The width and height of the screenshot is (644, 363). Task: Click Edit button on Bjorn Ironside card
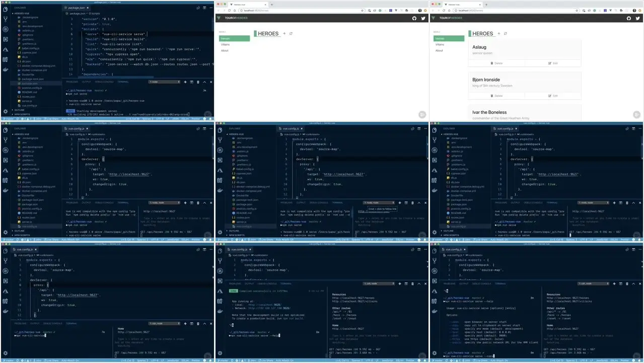pos(553,95)
